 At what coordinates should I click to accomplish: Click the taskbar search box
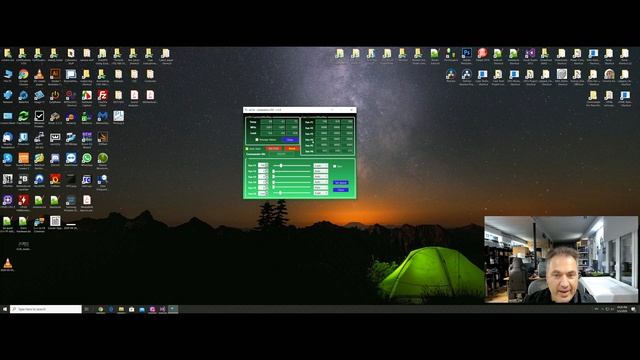click(46, 309)
